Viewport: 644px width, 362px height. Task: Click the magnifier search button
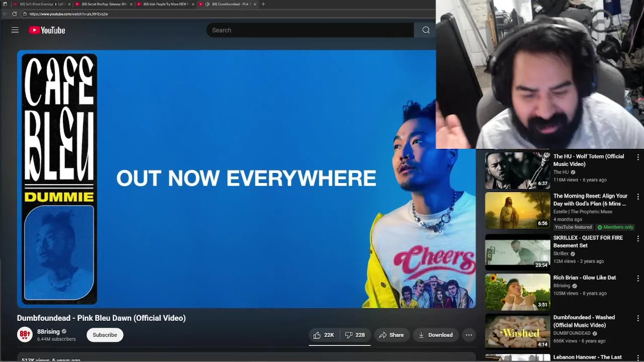click(x=426, y=30)
